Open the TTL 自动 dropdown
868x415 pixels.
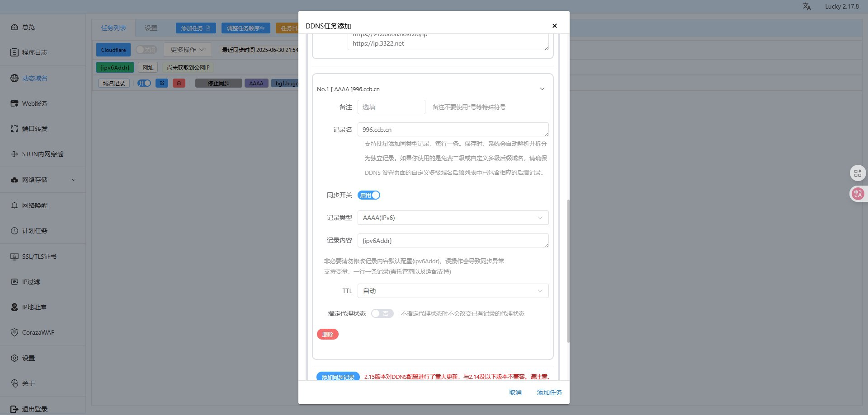click(453, 291)
